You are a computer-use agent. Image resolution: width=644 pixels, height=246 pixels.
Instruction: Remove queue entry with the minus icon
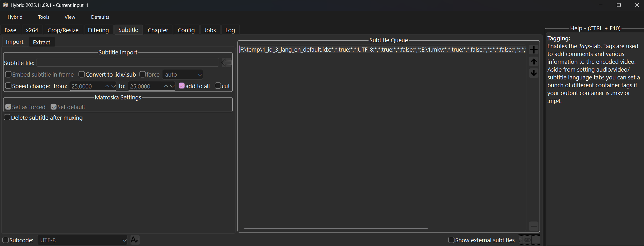coord(534,226)
